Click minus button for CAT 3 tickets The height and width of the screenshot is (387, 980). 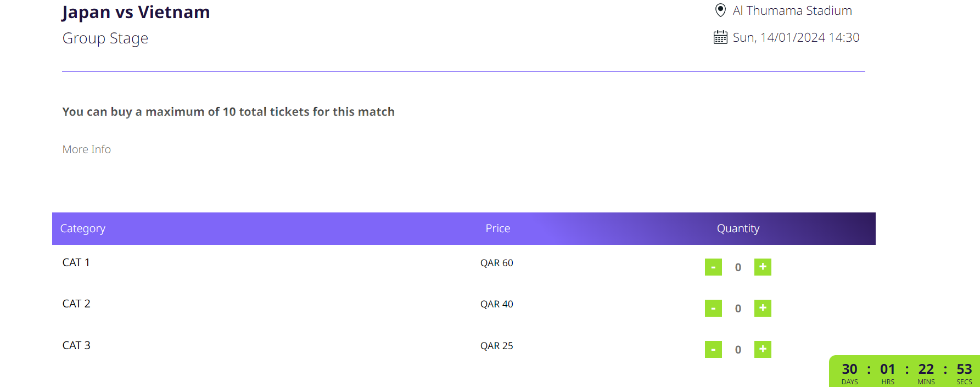pyautogui.click(x=713, y=349)
